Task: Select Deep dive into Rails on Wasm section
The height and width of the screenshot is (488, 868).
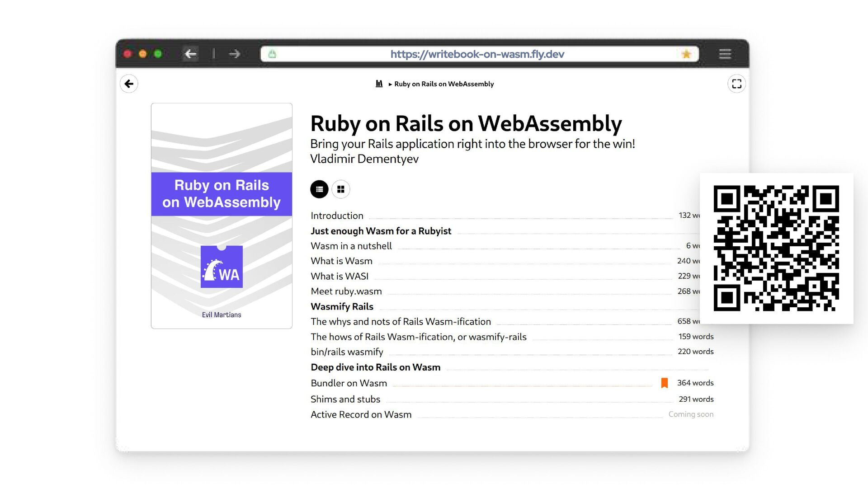Action: tap(375, 367)
